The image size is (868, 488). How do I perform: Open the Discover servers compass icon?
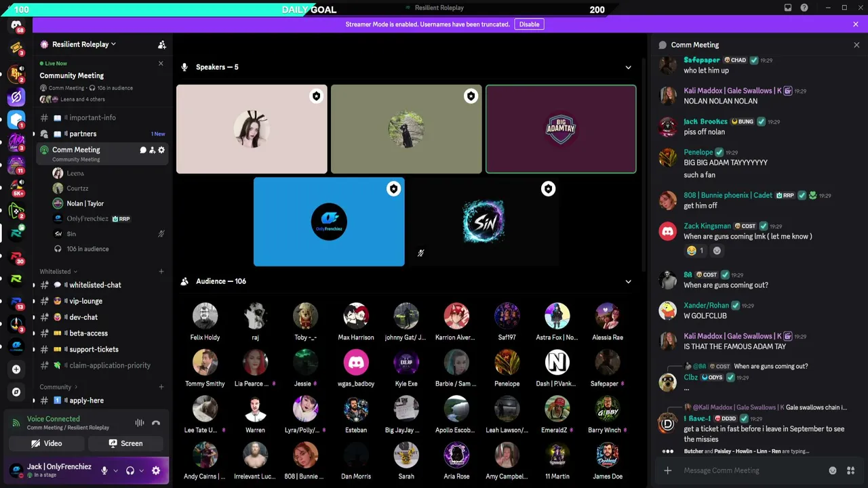(16, 392)
